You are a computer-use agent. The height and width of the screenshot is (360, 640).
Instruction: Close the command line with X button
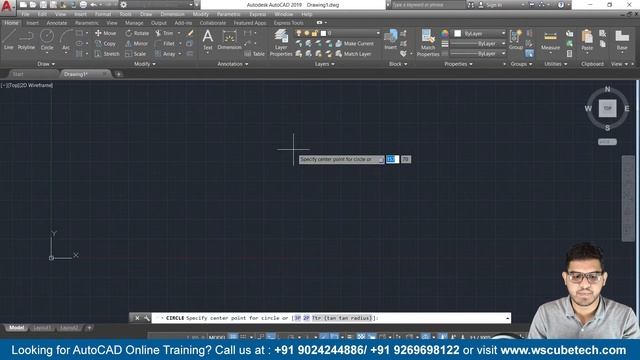(137, 318)
